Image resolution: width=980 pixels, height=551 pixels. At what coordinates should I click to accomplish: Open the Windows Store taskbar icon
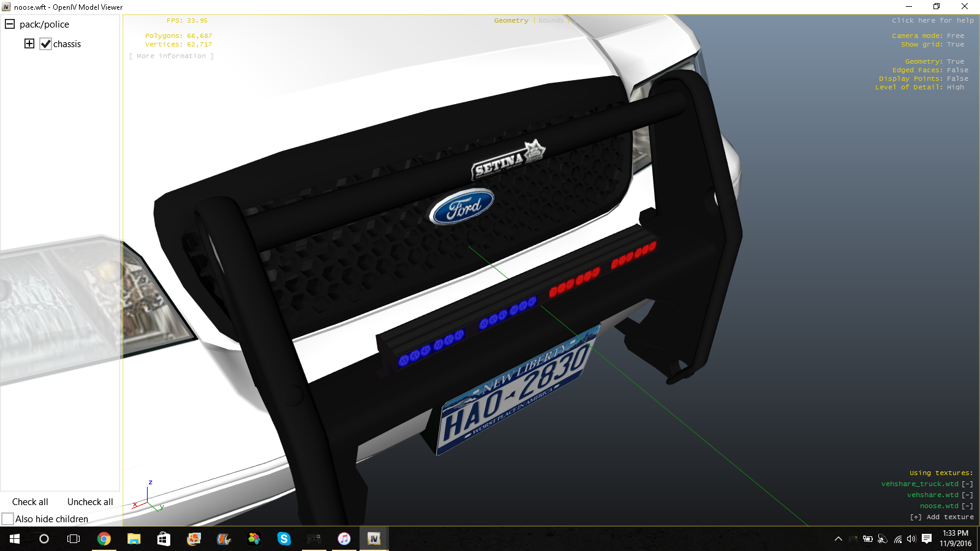pyautogui.click(x=164, y=539)
